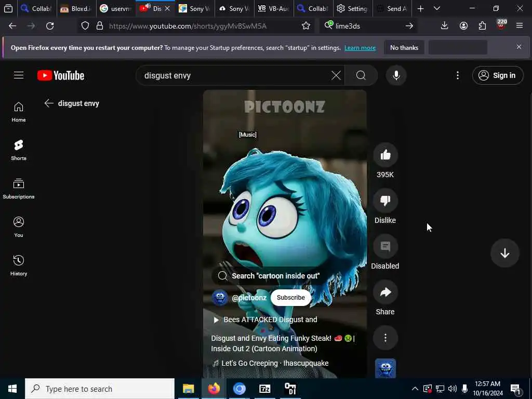Open Firefox extensions puzzle icon
532x399 pixels.
pyautogui.click(x=482, y=26)
